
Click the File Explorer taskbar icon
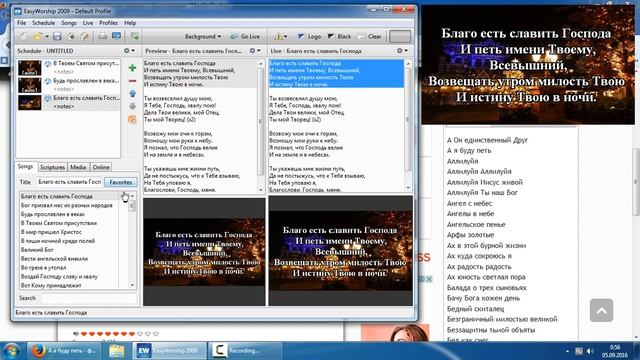click(x=116, y=351)
